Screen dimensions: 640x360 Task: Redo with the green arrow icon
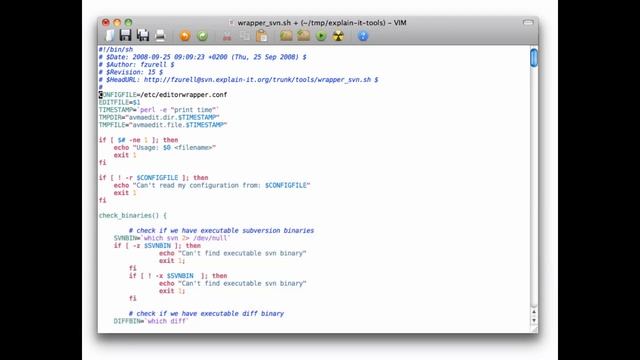click(202, 36)
